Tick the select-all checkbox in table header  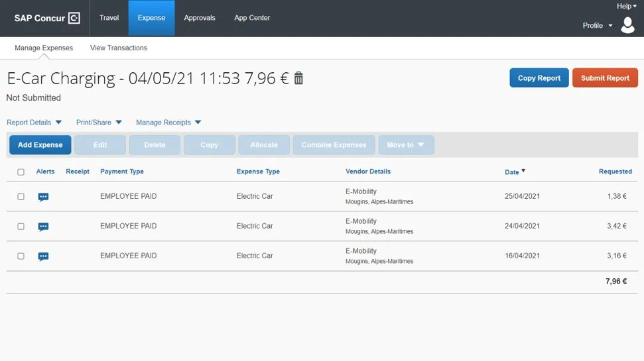pyautogui.click(x=21, y=172)
